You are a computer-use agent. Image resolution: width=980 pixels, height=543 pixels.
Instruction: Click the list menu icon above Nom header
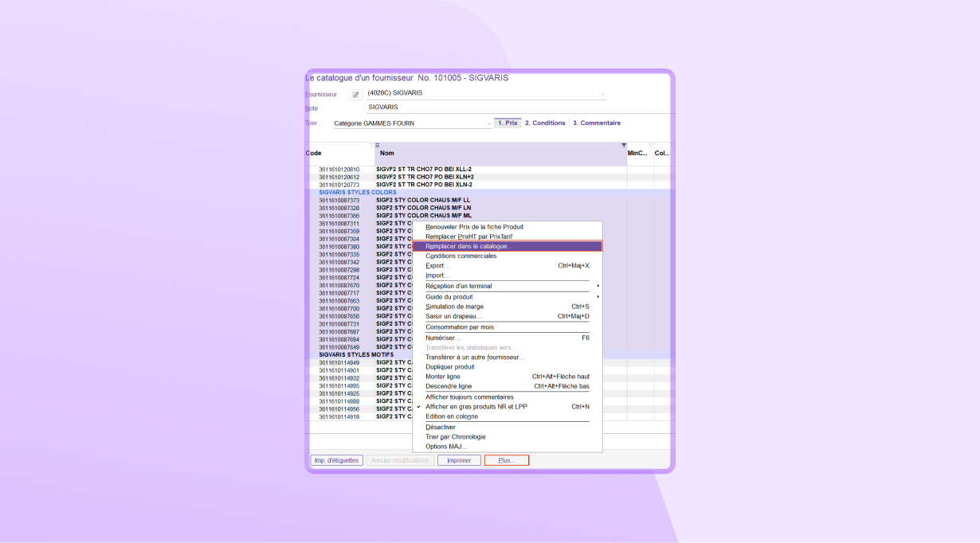click(378, 146)
